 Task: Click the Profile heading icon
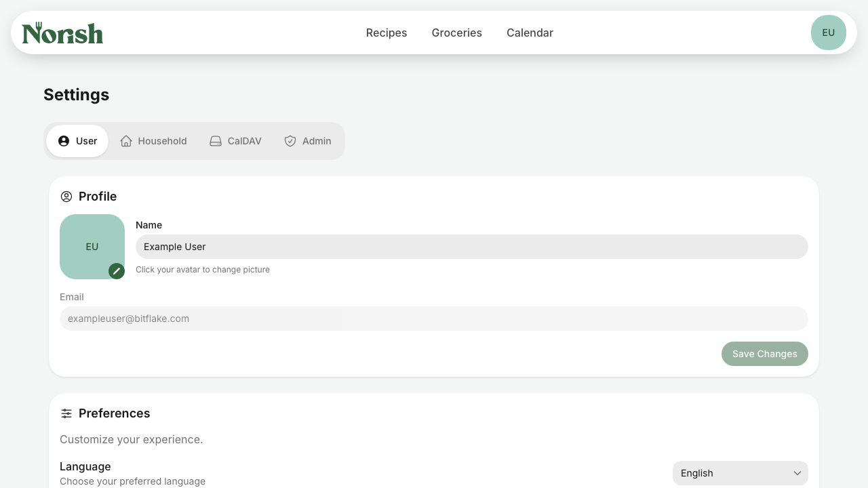(66, 197)
